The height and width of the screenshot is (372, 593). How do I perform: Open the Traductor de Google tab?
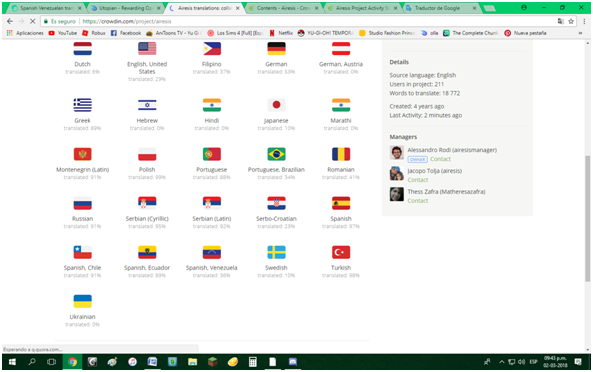pyautogui.click(x=441, y=8)
